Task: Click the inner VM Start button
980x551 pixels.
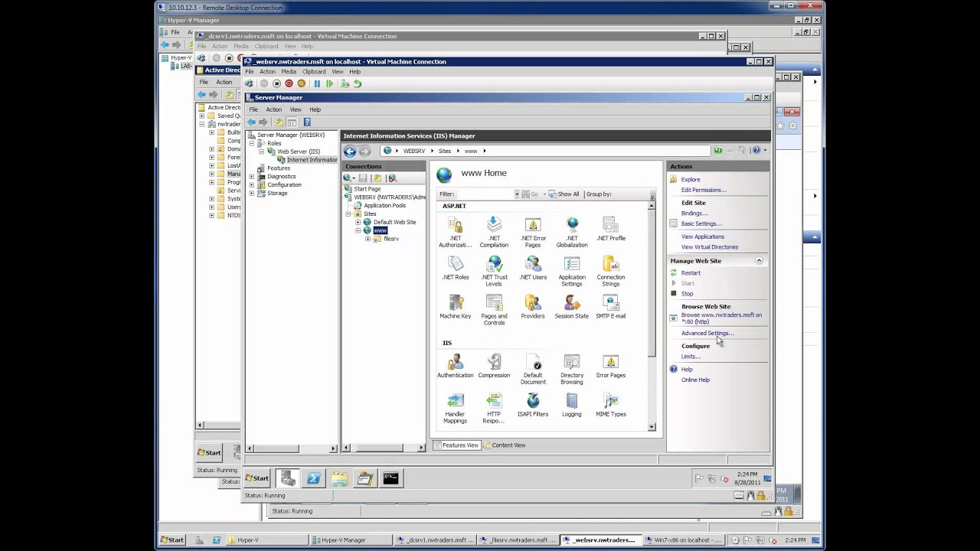Action: (x=256, y=478)
